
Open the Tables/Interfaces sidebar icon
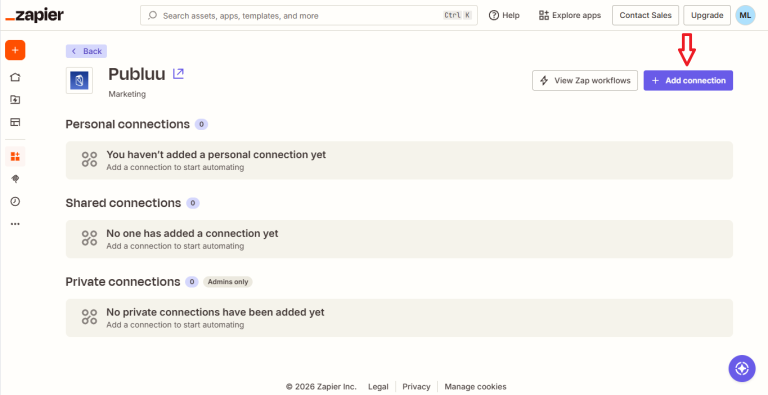[15, 122]
